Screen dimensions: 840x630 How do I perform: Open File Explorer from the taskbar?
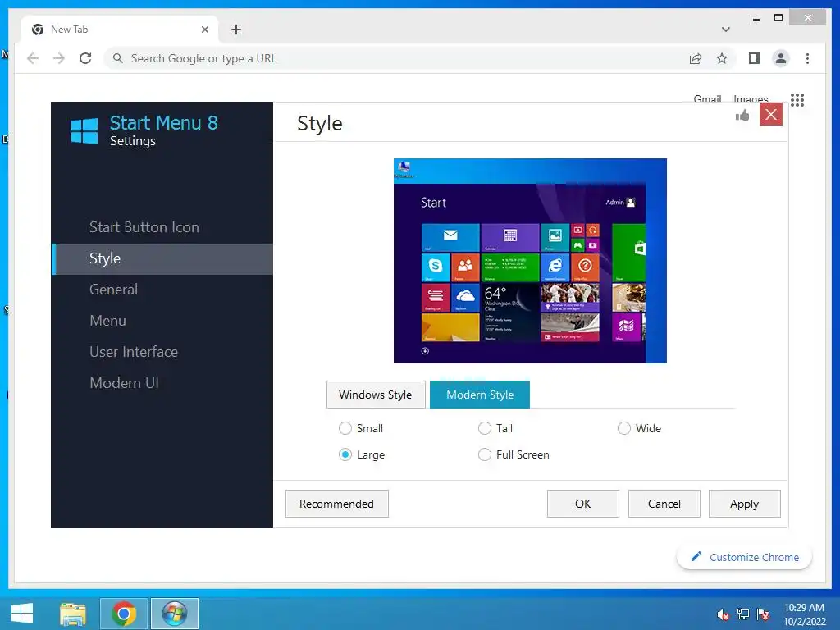(x=73, y=614)
